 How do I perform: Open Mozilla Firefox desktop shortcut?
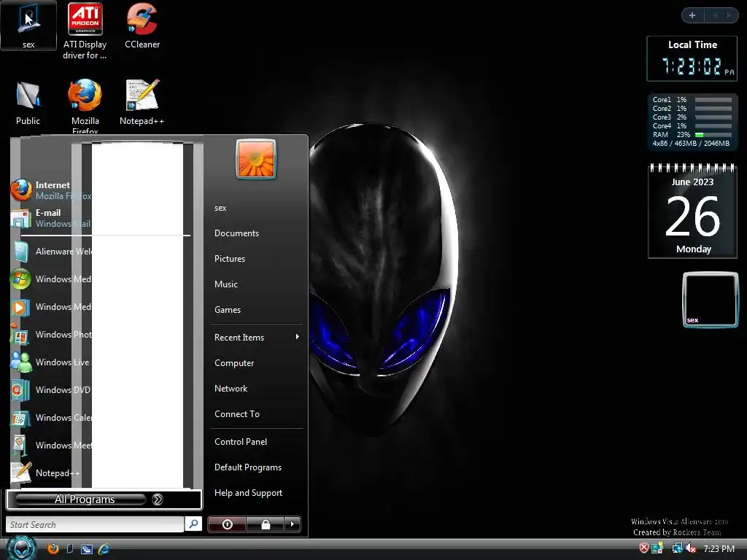click(x=85, y=106)
